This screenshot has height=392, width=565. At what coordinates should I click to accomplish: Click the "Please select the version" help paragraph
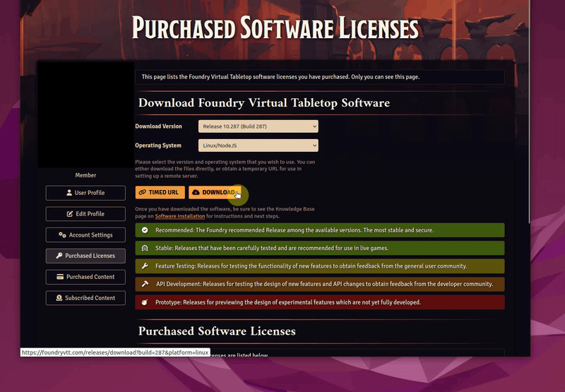(225, 169)
